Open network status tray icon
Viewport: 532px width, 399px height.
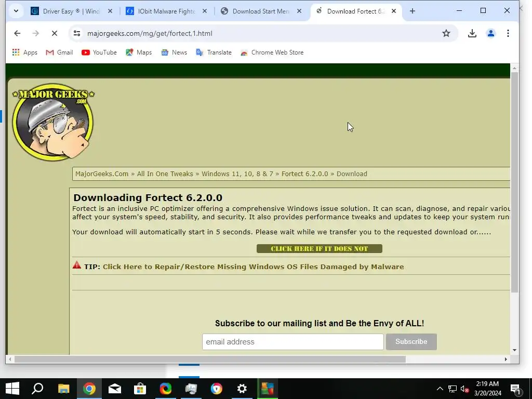click(x=453, y=389)
